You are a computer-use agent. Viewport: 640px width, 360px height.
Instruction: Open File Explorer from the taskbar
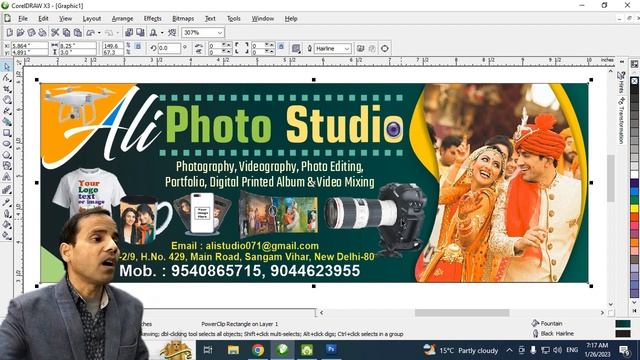[233, 350]
